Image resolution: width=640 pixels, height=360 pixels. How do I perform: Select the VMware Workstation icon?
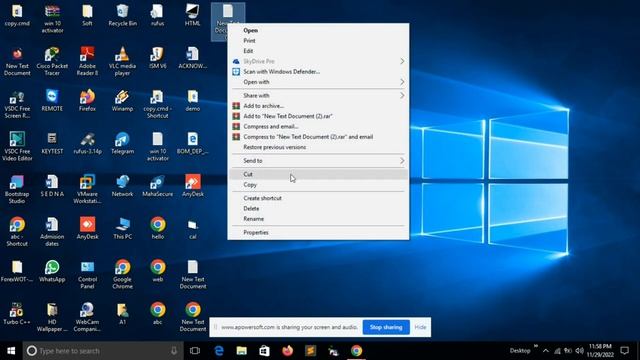click(87, 189)
